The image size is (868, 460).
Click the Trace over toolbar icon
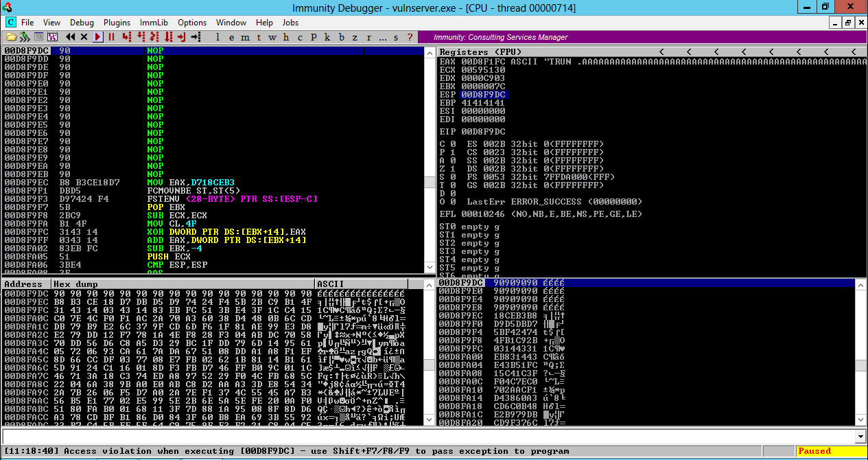pos(168,36)
